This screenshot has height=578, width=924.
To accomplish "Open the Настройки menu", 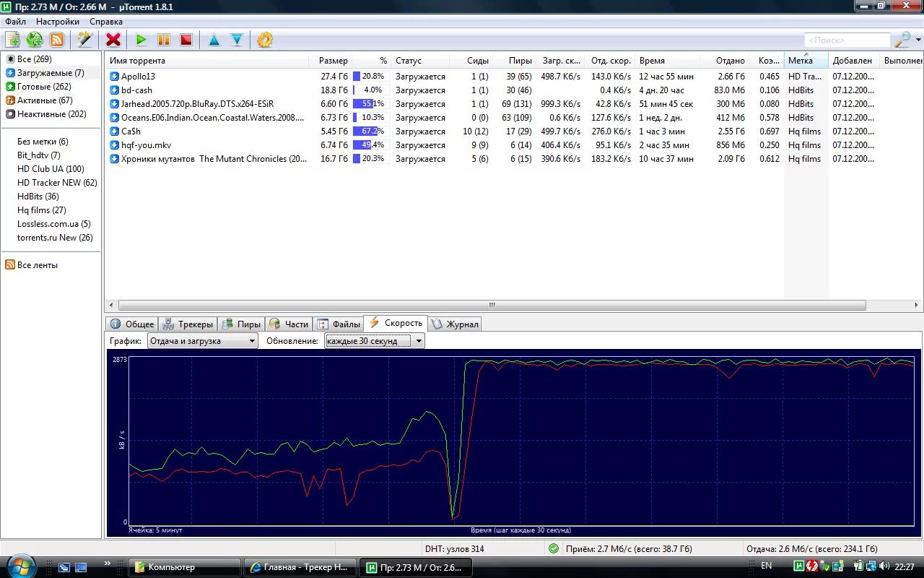I will coord(58,22).
